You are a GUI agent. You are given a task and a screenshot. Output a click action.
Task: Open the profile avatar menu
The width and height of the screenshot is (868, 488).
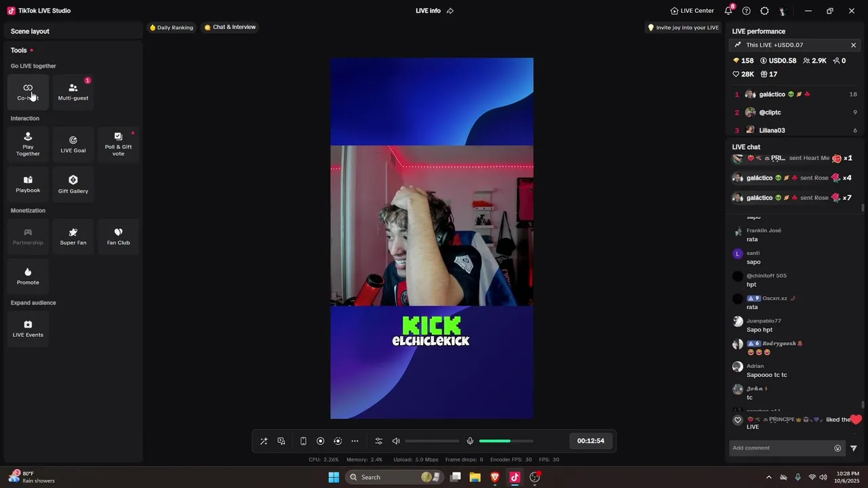(782, 11)
